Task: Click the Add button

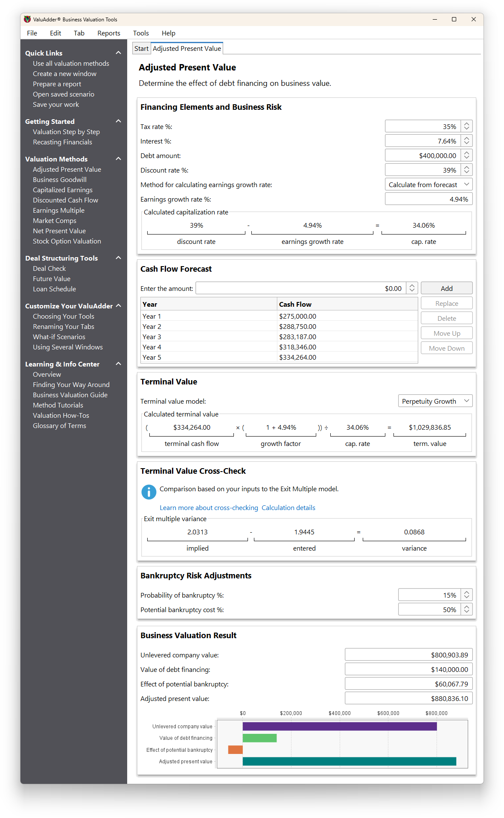Action: click(x=446, y=288)
